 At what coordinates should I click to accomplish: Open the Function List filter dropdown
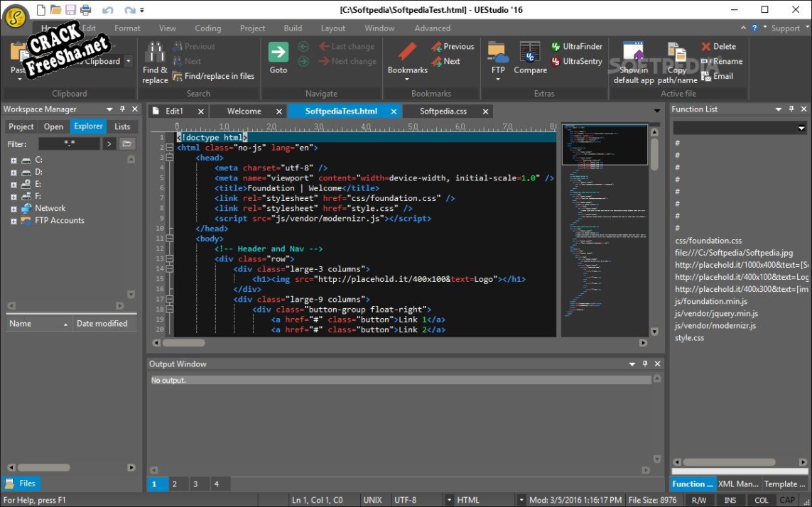tap(801, 129)
